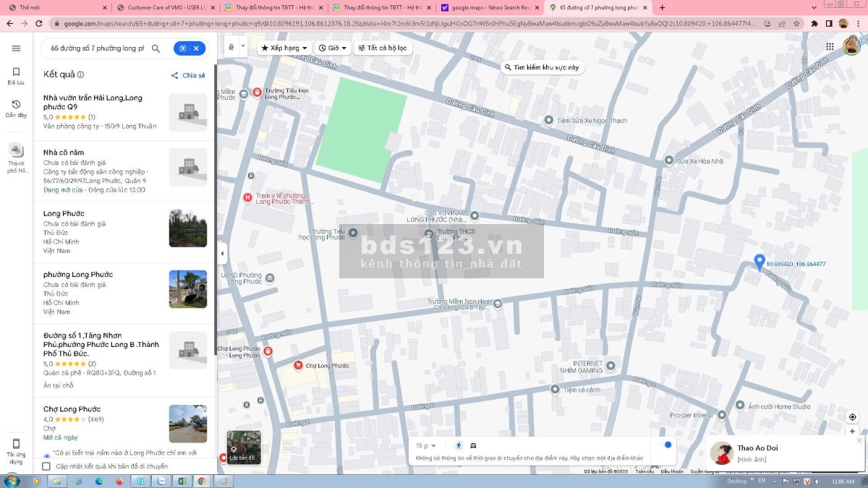This screenshot has height=488, width=868.
Task: Select the driving travel mode
Action: click(473, 445)
